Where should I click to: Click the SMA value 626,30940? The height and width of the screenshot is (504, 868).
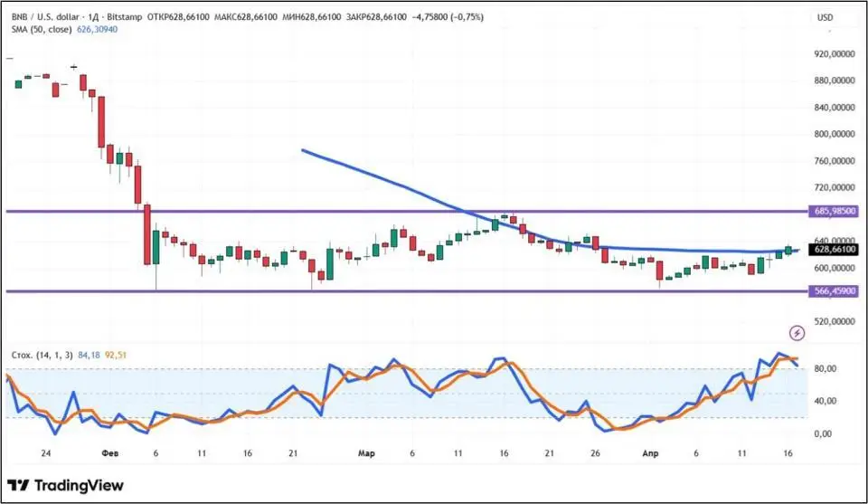tap(97, 29)
